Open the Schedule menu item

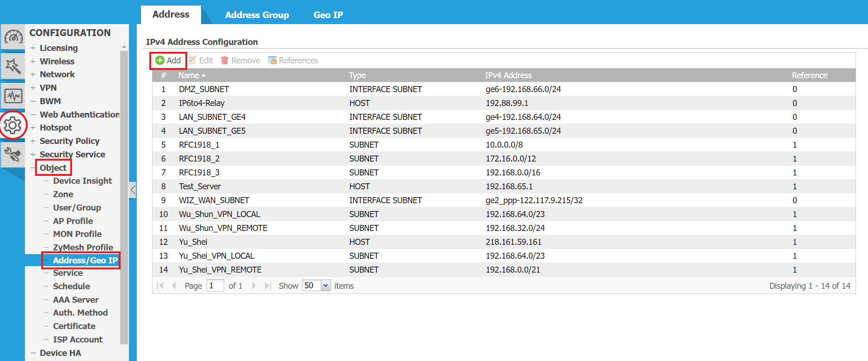coord(72,286)
